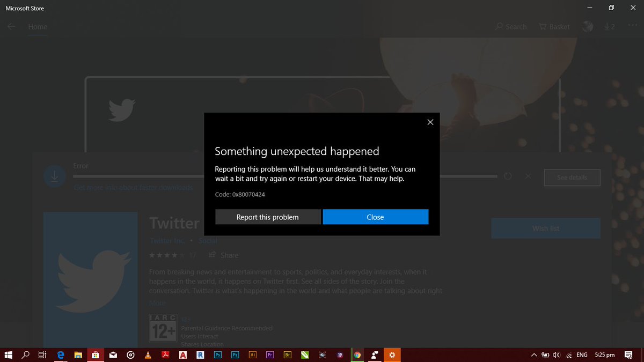Screen dimensions: 644x362
Task: Launch Adobe Bridge from the taskbar
Action: 288,354
